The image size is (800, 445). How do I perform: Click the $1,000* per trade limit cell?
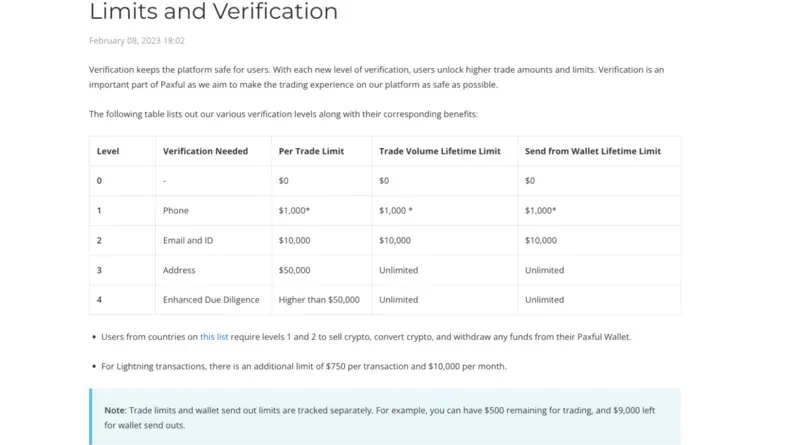(x=321, y=210)
